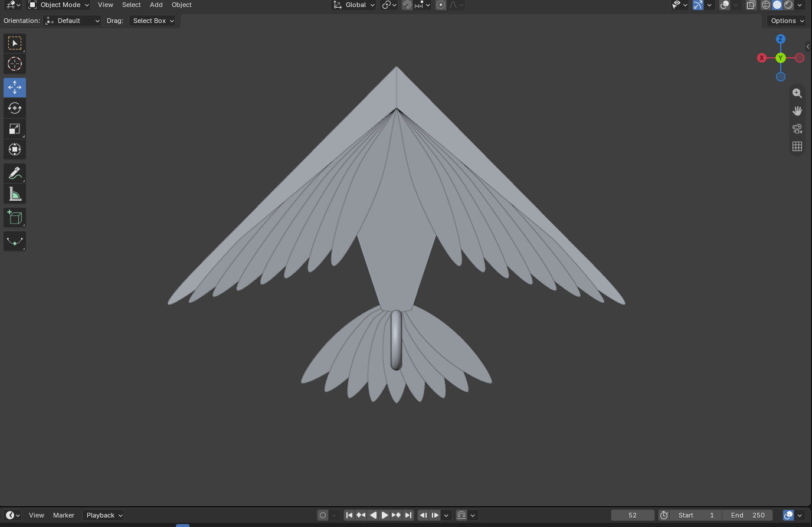Jump to the timeline start frame
Viewport: 812px width, 527px height.
pos(349,515)
